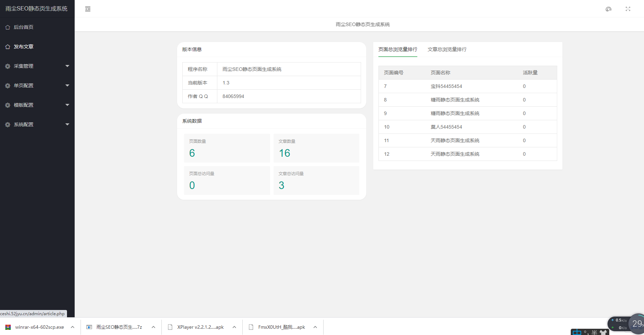Click the gear icon beside 系统配置
This screenshot has height=335, width=644.
click(x=8, y=124)
